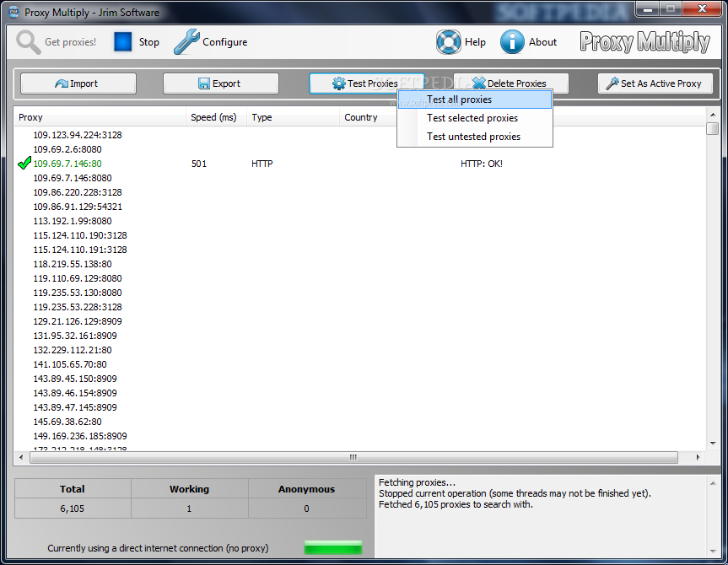Screen dimensions: 728x565
Task: Sort by the Proxy column header
Action: click(100, 117)
